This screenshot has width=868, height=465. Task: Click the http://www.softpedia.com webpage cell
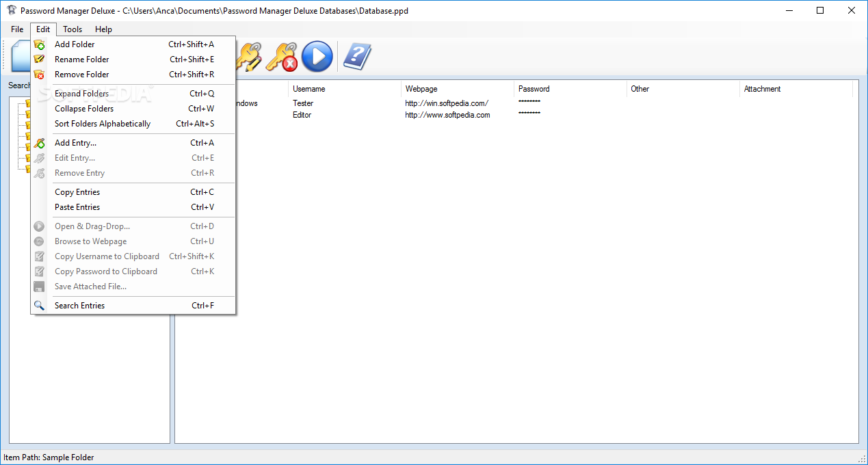click(447, 115)
